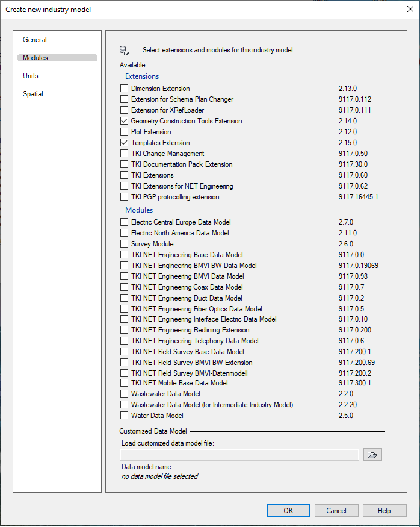
Task: Go to the Spatial page
Action: pos(33,94)
